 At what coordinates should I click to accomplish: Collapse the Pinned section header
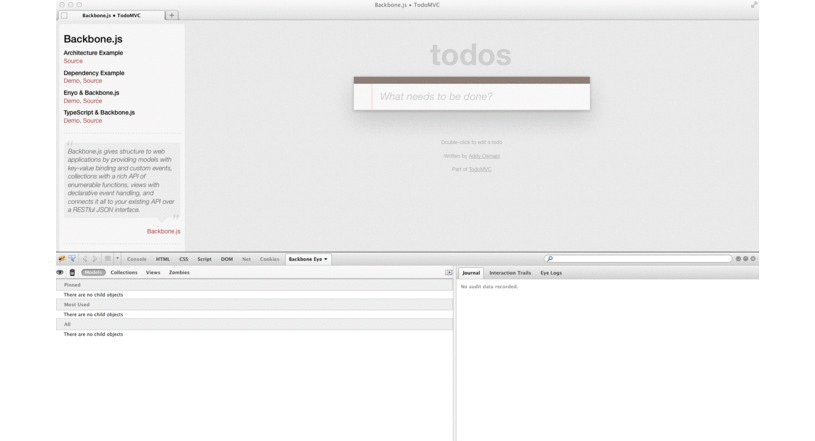(255, 285)
